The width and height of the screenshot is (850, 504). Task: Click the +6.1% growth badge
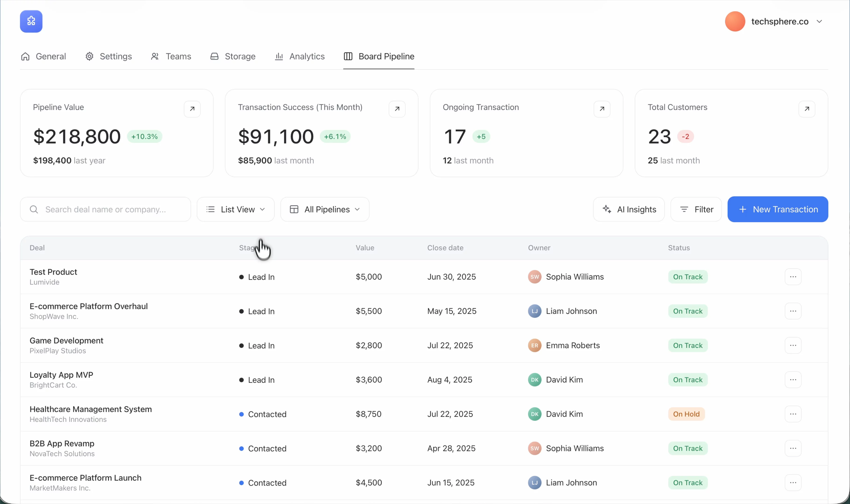(x=335, y=136)
